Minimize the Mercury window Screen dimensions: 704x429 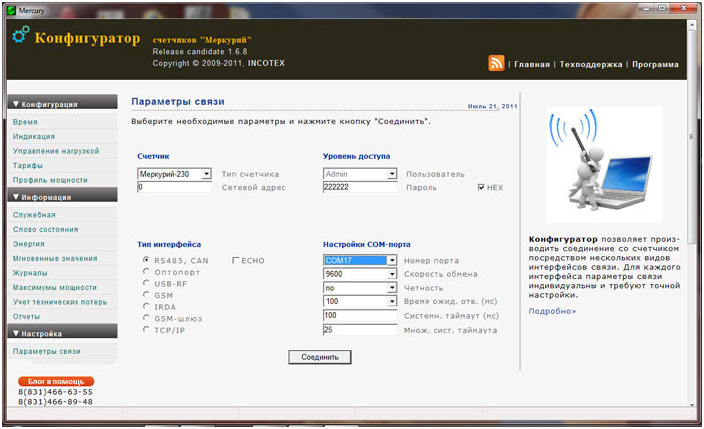coord(647,8)
